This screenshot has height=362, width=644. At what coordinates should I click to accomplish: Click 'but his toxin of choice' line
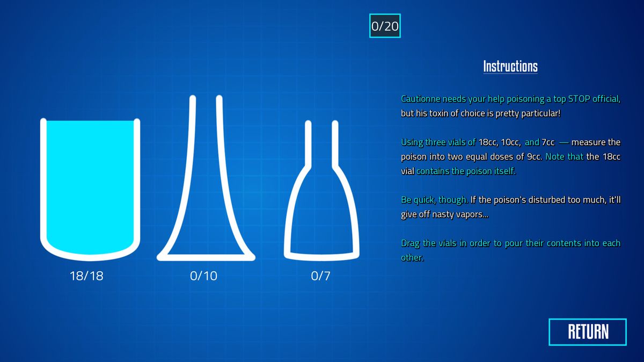coord(480,114)
